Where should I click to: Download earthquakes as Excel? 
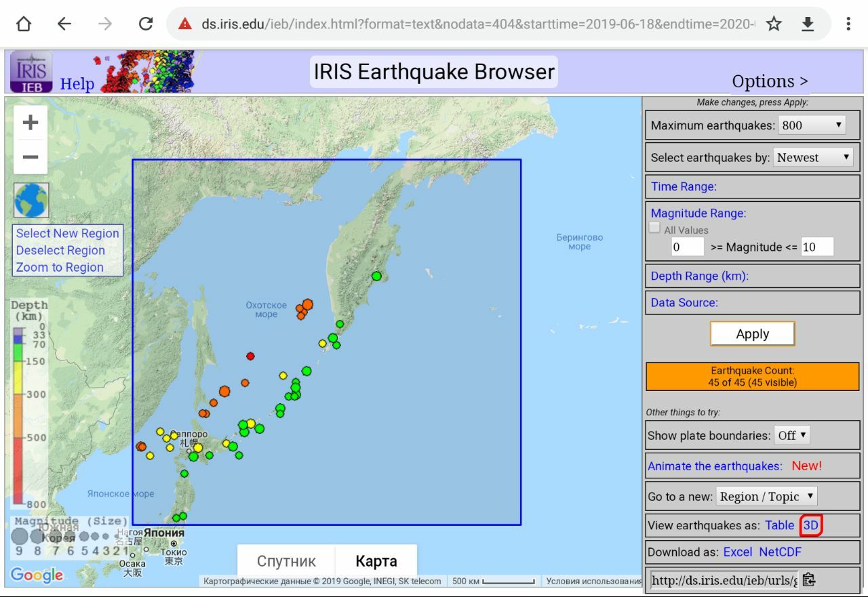pyautogui.click(x=738, y=552)
